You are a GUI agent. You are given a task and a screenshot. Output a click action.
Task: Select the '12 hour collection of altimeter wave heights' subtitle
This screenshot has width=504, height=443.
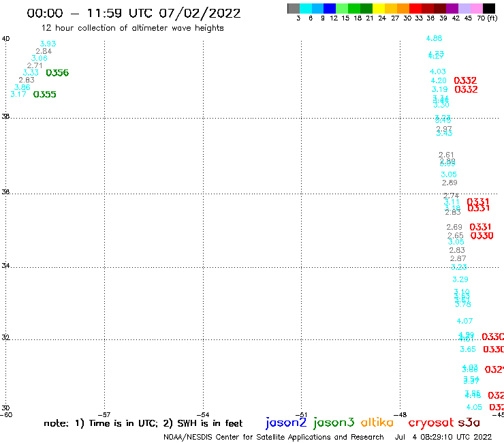[x=132, y=28]
